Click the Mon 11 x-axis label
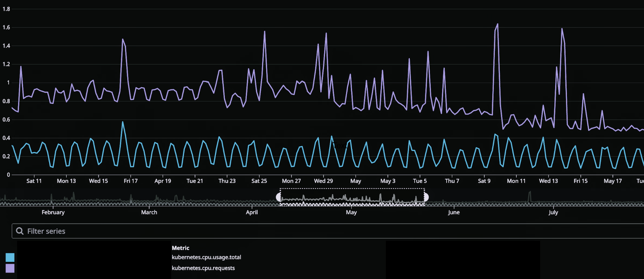Viewport: 644px width, 279px height. pyautogui.click(x=516, y=181)
